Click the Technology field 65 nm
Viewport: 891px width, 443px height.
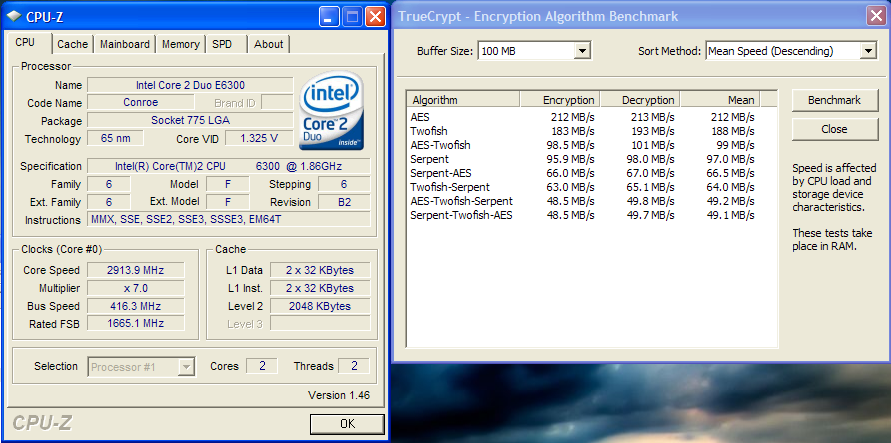115,139
